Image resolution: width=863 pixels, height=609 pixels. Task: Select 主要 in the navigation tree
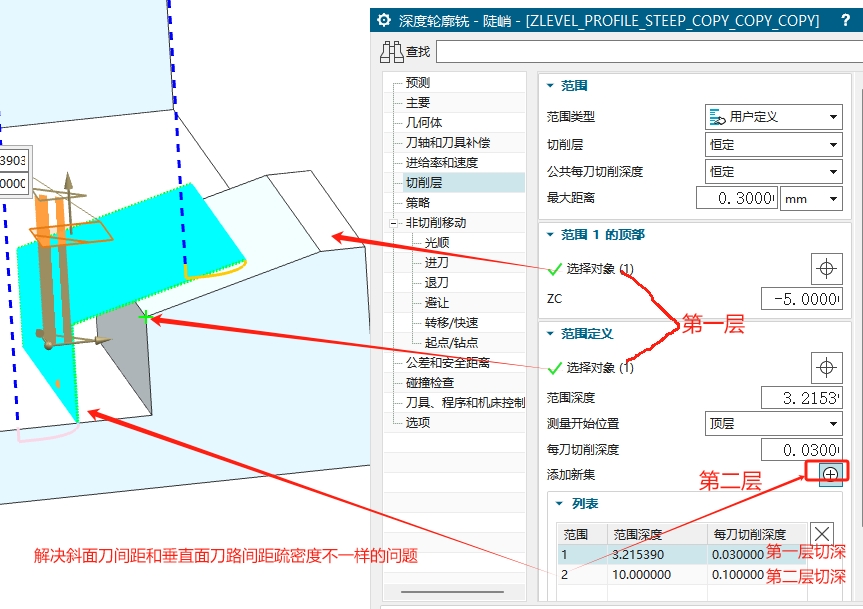tap(418, 103)
